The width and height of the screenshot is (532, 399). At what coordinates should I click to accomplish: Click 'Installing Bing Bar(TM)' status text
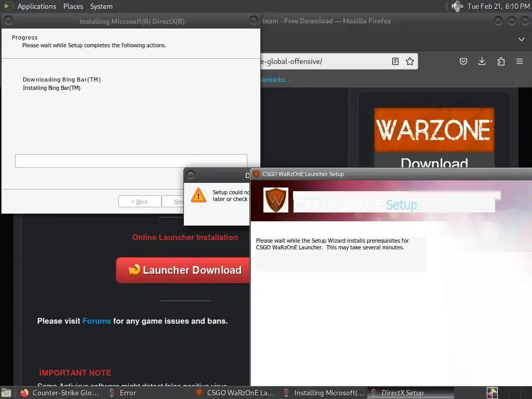[51, 88]
